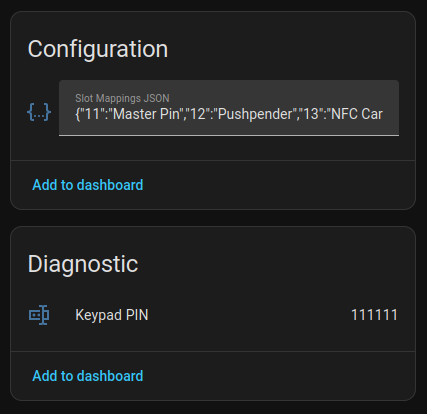Open the Keypad PIN entity label
The width and height of the screenshot is (427, 414).
[112, 315]
